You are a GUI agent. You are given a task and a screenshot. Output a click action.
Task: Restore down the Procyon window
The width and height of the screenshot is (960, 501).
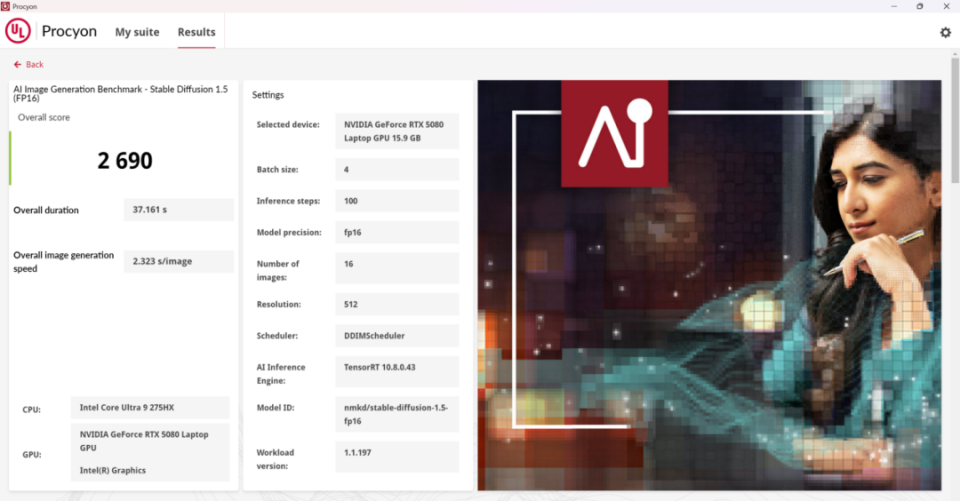(920, 6)
